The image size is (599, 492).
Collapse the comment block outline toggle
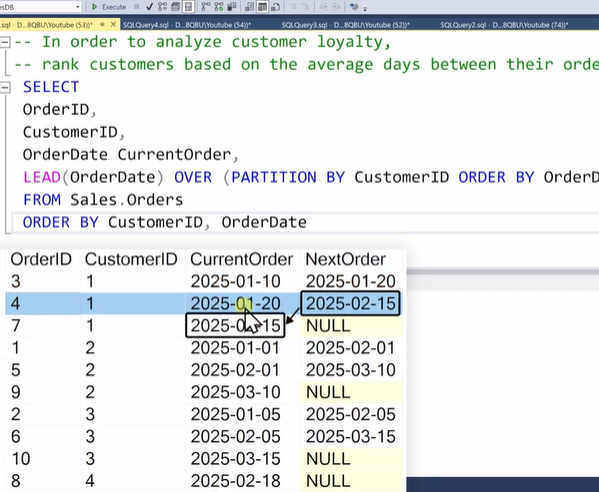point(5,42)
